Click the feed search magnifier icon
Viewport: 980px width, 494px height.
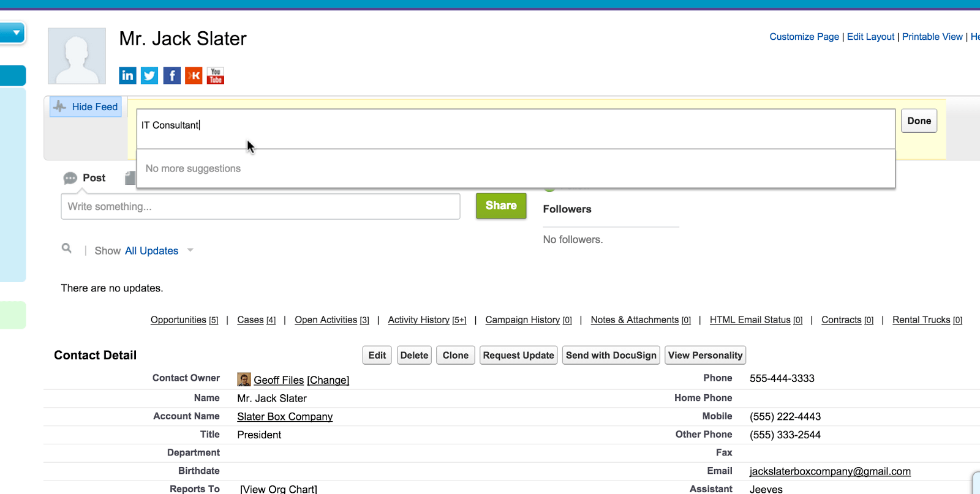click(x=67, y=249)
